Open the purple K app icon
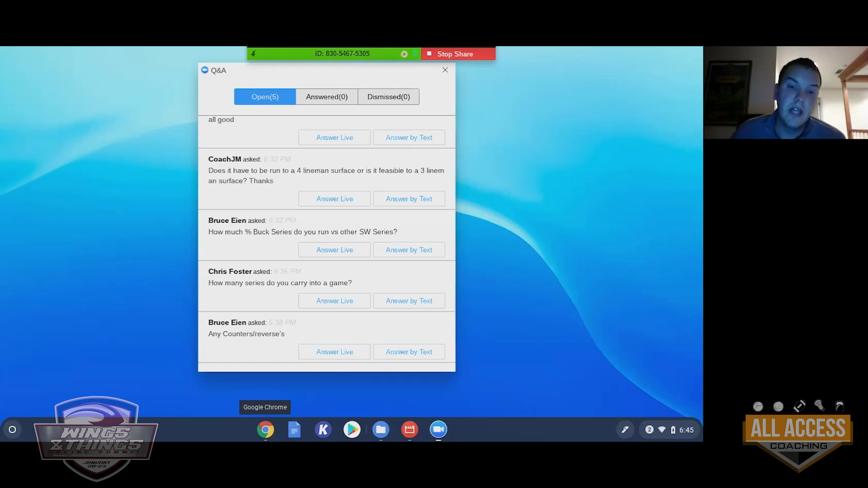Screen dimensions: 868x488 pos(323,430)
